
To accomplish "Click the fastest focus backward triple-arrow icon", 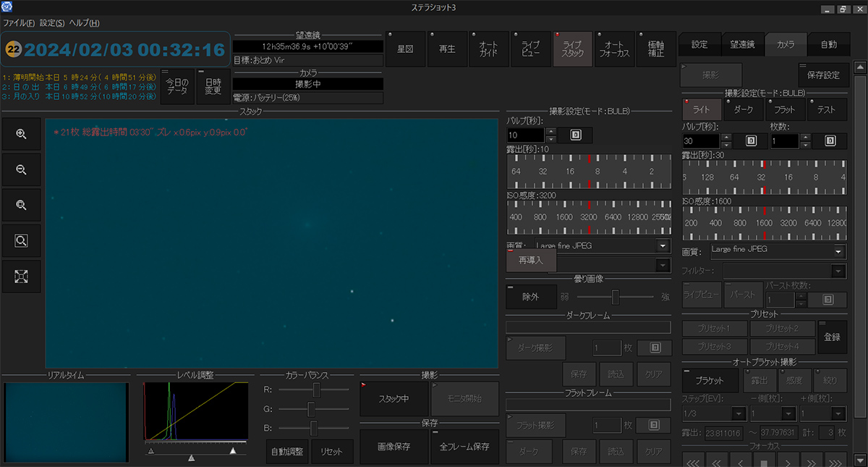I will (693, 460).
